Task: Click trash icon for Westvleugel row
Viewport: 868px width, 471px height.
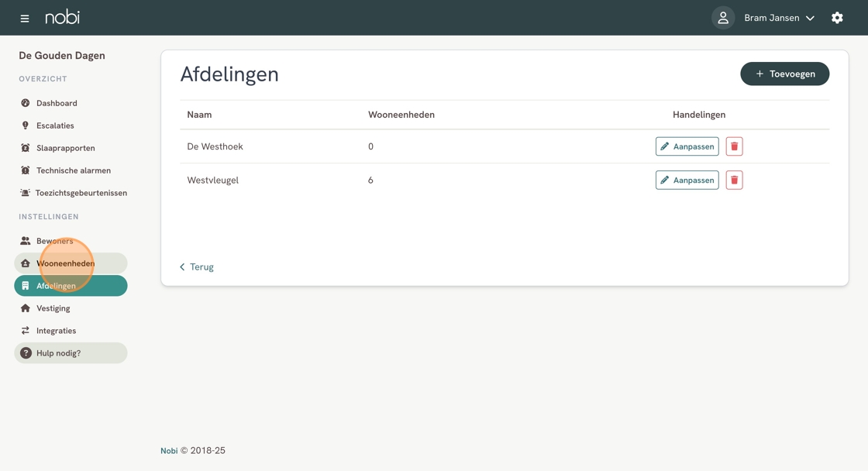Action: [734, 180]
